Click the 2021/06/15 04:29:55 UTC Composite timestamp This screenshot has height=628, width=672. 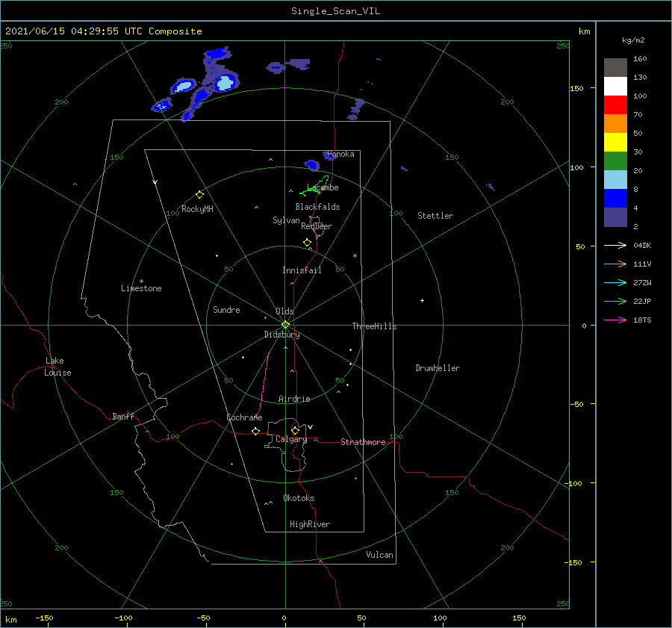click(103, 31)
